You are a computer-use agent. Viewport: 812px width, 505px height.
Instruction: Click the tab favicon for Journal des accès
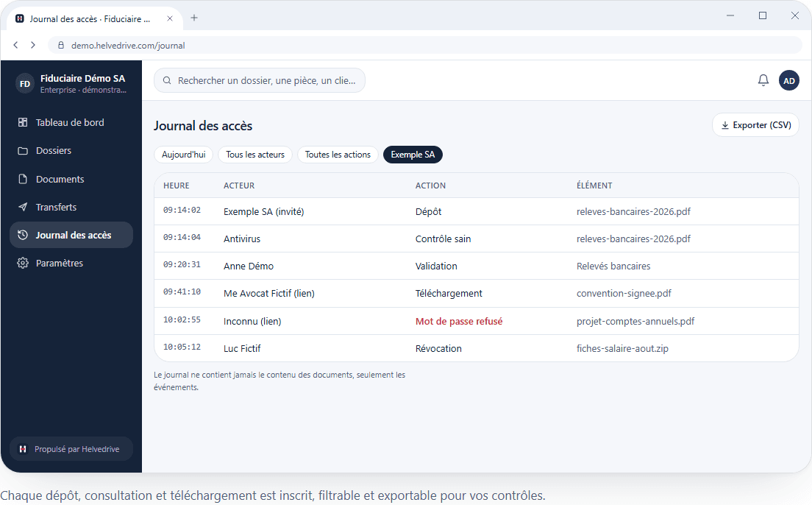click(x=20, y=18)
